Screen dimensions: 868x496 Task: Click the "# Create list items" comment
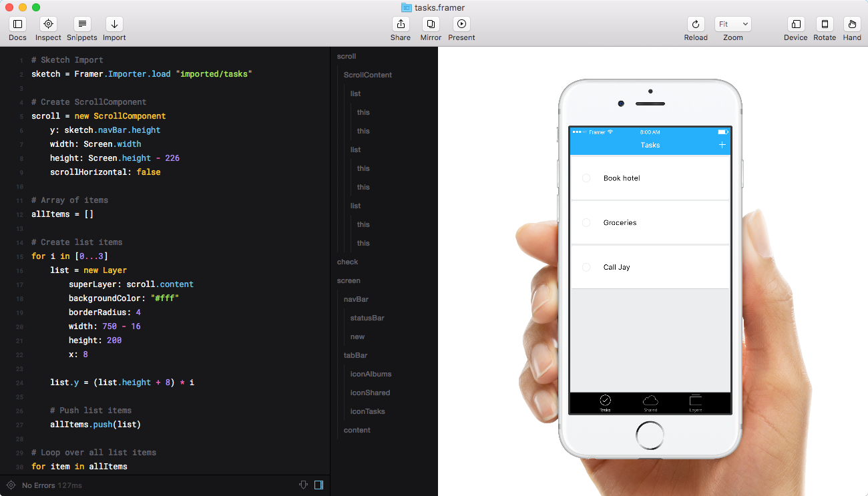click(77, 242)
